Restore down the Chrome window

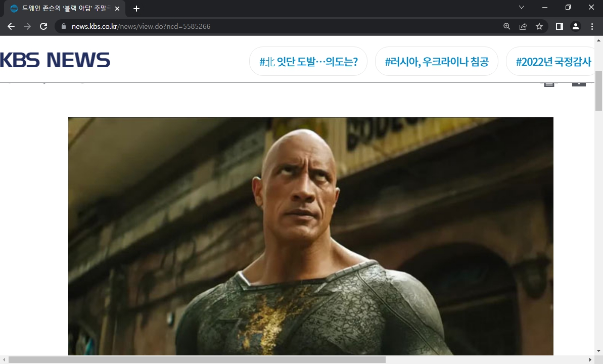click(568, 7)
